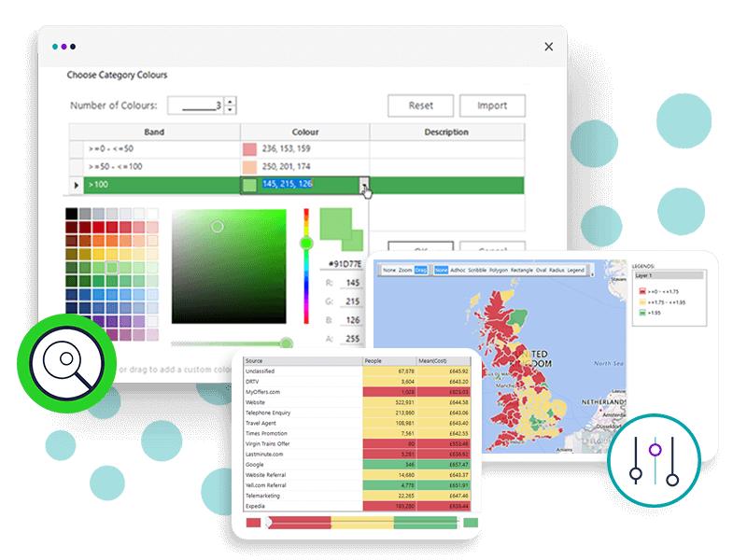The image size is (747, 560).
Task: Select the >1.95 green legend entry
Action: (x=654, y=312)
